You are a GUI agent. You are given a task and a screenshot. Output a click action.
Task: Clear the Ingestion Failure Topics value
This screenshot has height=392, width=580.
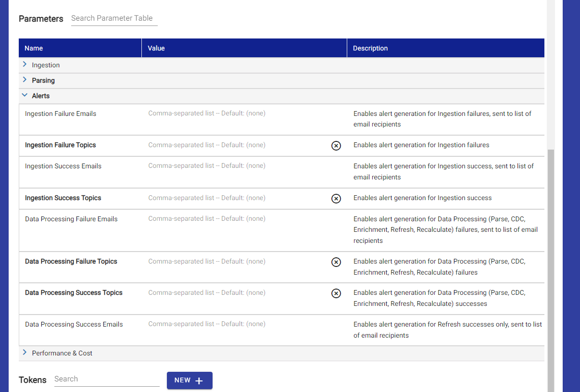[x=336, y=145]
